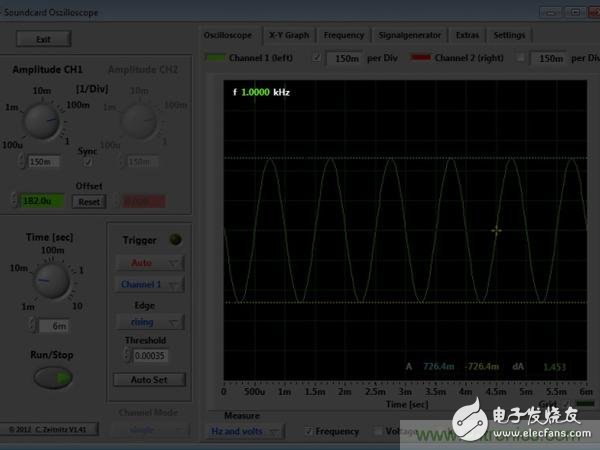Screen dimensions: 600x450
Task: Toggle the Sync checkbox
Action: (88, 162)
